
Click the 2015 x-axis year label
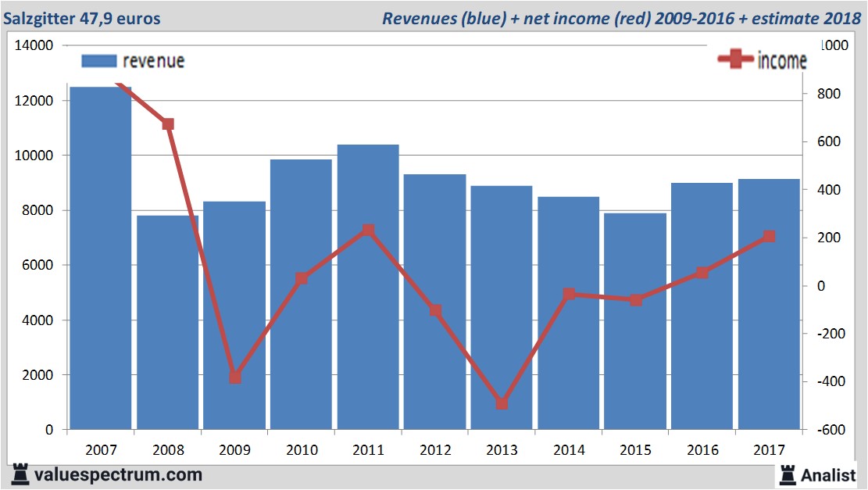point(635,449)
